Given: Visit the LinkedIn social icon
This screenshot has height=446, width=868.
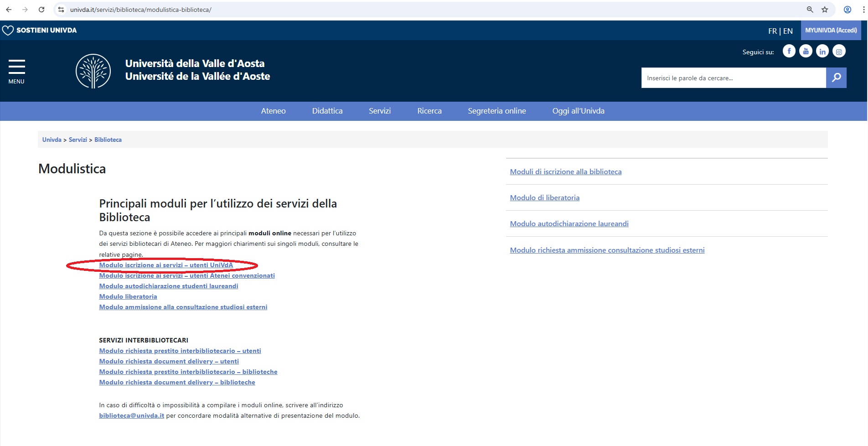Looking at the screenshot, I should (822, 51).
